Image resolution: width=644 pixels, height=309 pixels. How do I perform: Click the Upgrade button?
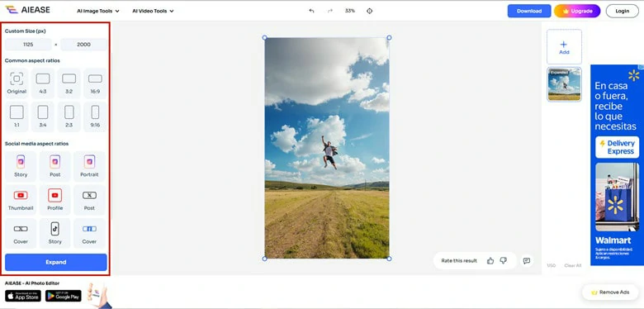pos(577,11)
